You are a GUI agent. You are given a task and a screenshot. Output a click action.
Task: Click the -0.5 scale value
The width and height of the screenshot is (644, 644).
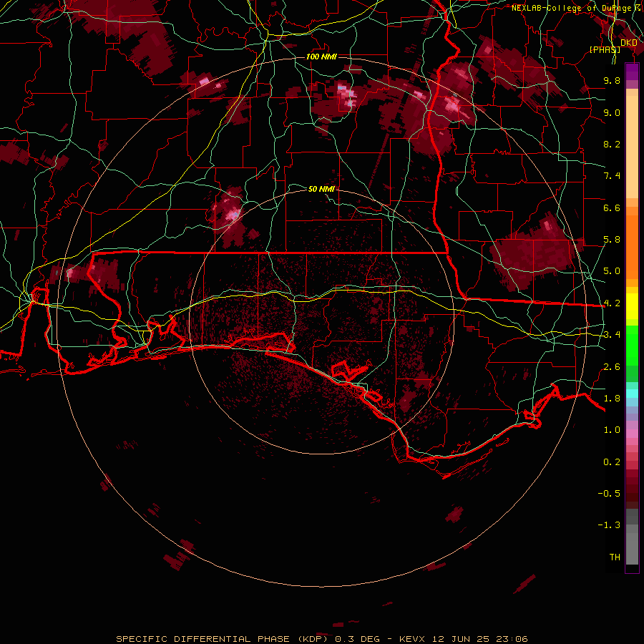click(x=609, y=494)
